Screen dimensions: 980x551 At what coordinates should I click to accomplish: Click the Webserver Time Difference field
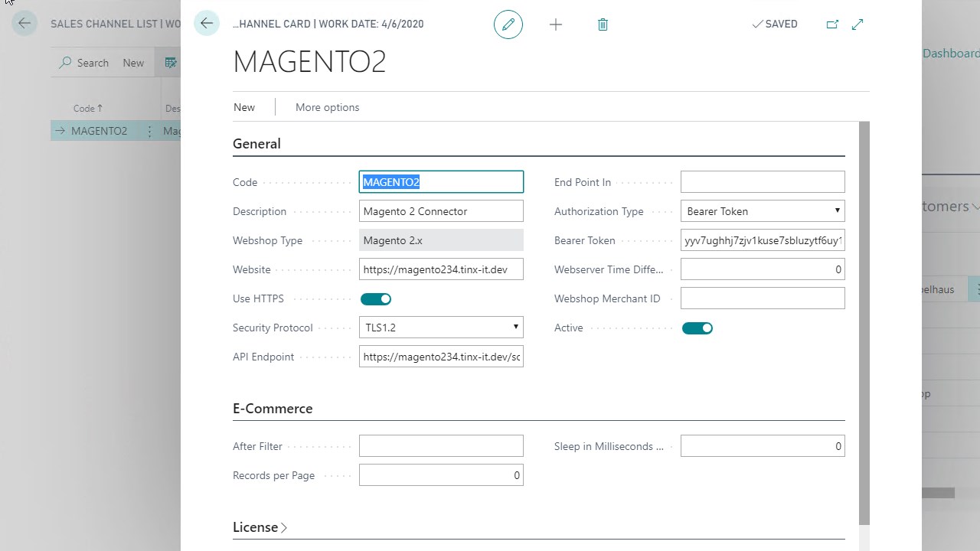763,269
